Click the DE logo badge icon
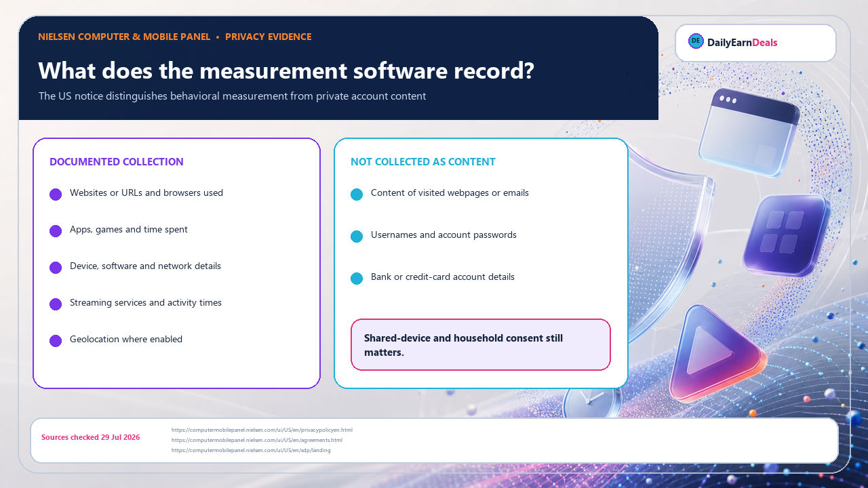Screen dimensions: 868x488 696,41
